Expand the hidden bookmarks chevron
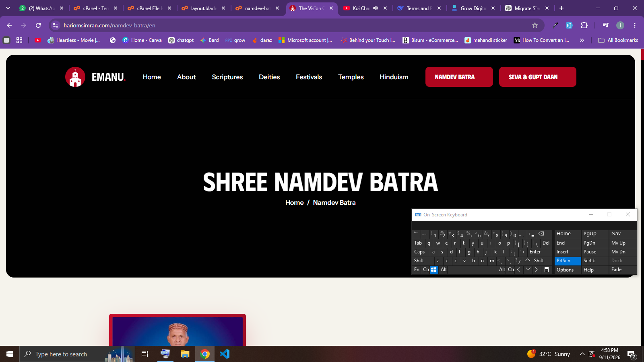Image resolution: width=644 pixels, height=362 pixels. tap(582, 40)
